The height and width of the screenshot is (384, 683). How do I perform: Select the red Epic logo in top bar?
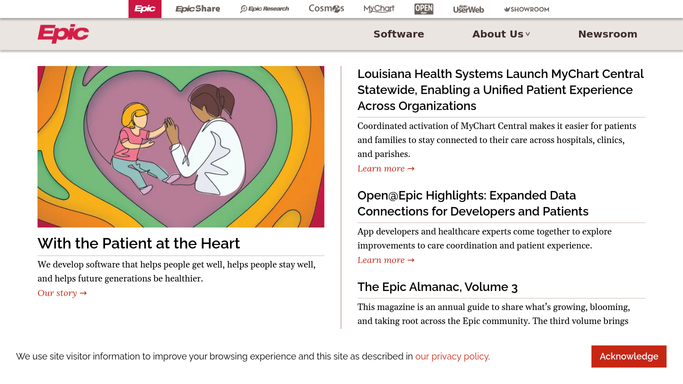tap(145, 9)
